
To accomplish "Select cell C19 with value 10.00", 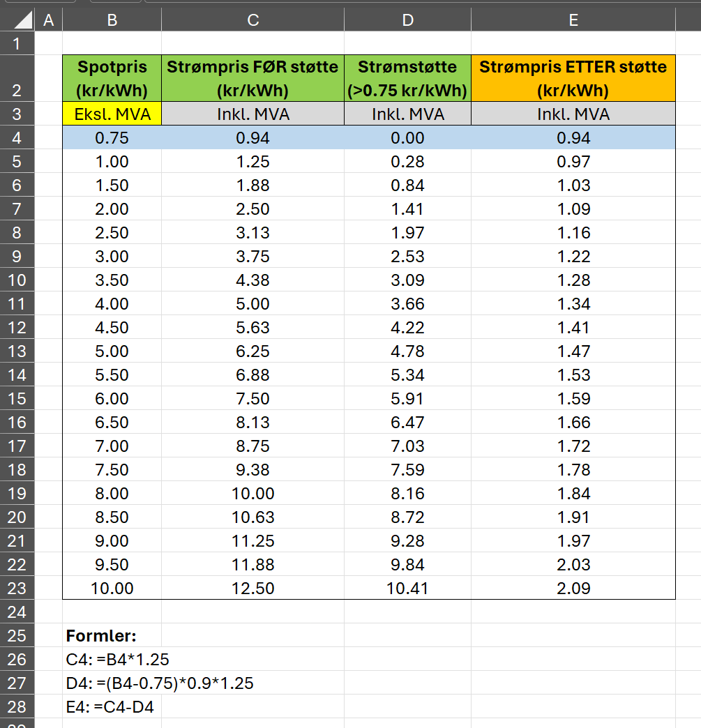I will pyautogui.click(x=252, y=493).
